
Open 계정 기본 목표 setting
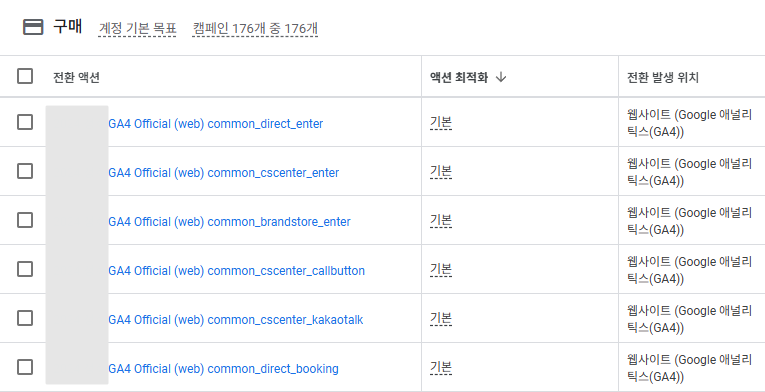pos(137,29)
